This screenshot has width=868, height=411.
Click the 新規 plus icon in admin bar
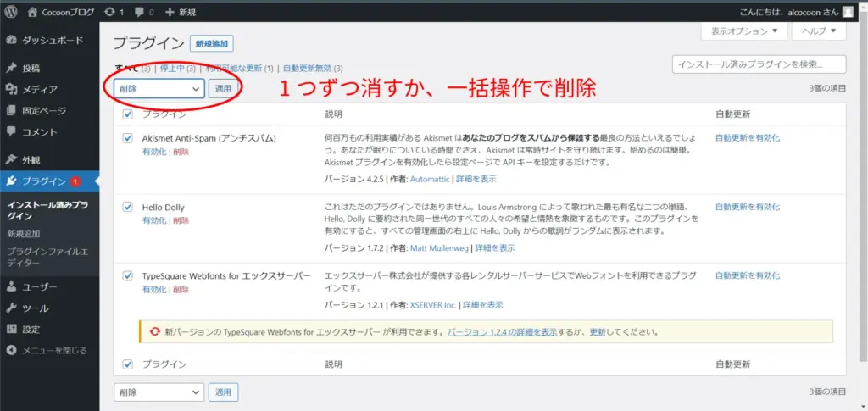click(x=170, y=12)
